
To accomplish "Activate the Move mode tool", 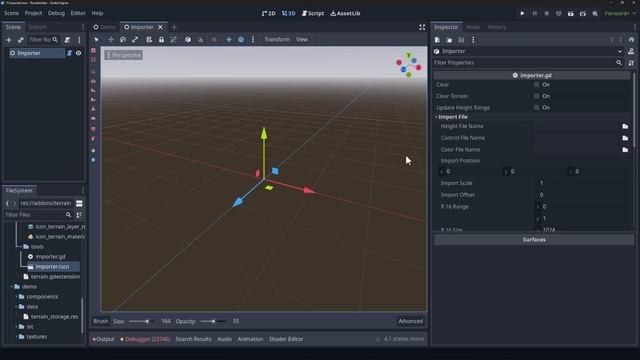I will 111,40.
